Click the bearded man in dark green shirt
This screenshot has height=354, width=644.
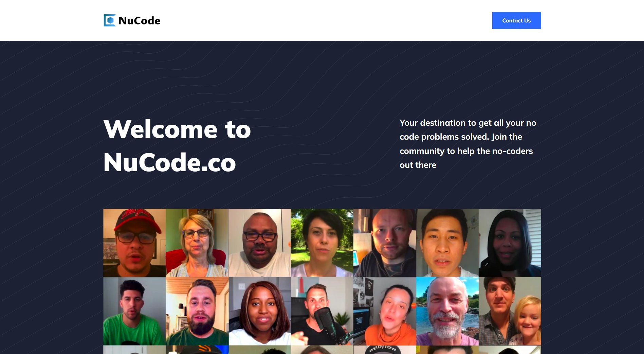click(197, 311)
